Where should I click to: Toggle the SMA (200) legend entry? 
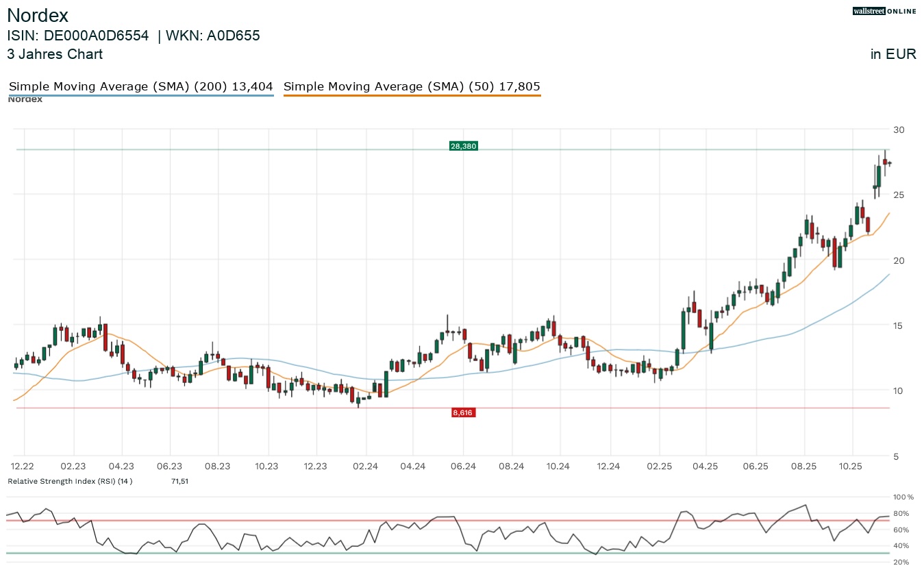point(140,87)
